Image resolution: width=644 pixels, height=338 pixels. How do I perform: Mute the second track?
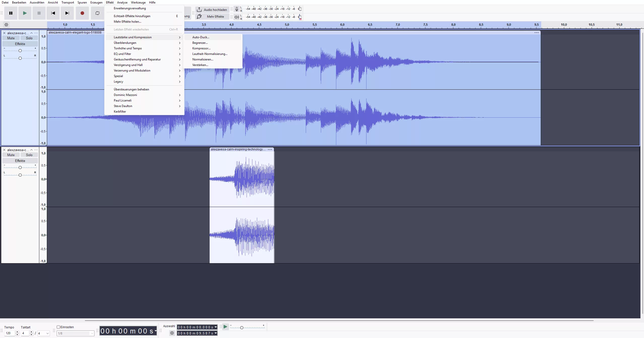(x=11, y=155)
